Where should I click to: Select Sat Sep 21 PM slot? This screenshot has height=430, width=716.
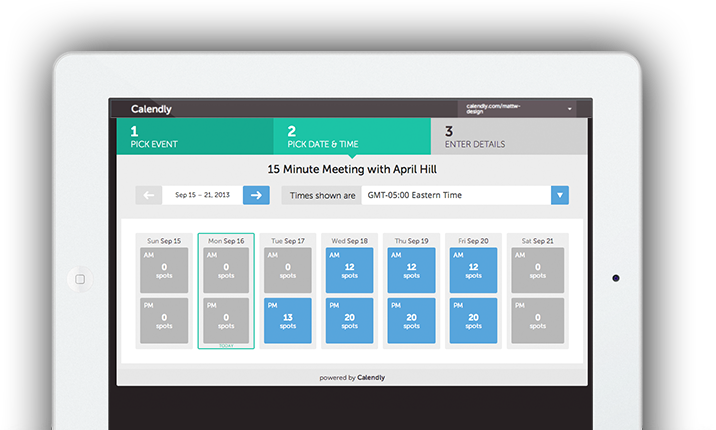(537, 320)
